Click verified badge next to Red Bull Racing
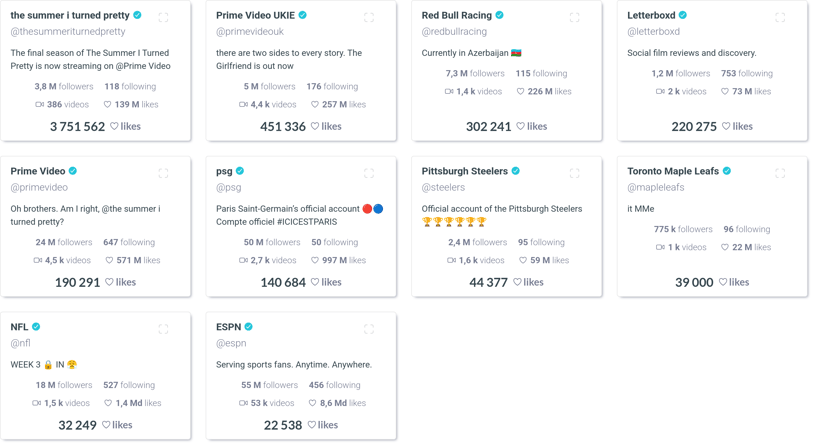Viewport: 815px width, 447px height. coord(499,15)
